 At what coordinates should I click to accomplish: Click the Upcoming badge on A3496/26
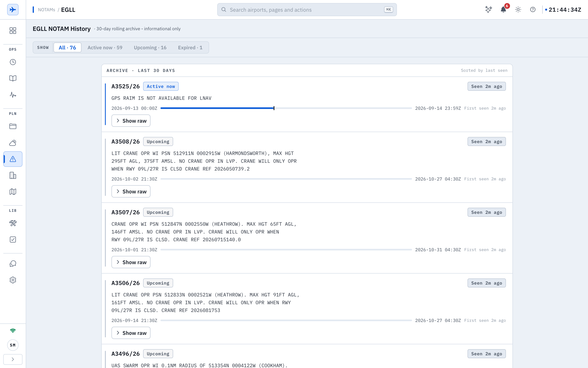click(158, 354)
